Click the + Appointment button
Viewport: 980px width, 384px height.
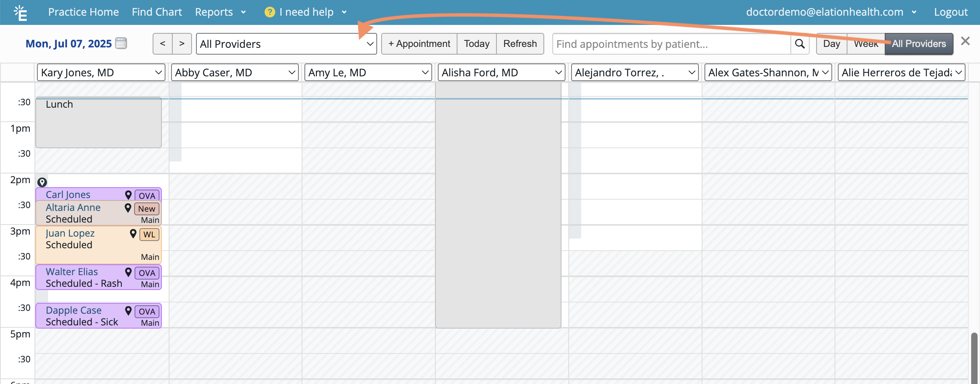coord(419,44)
